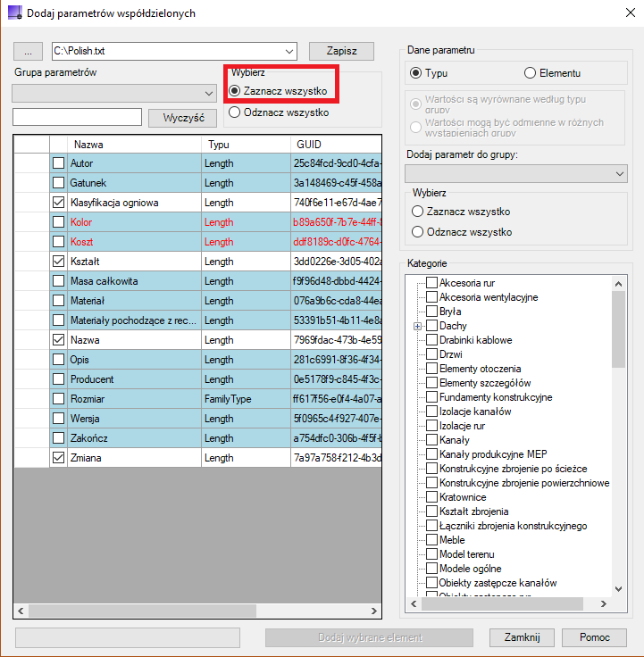Open the Dodaj parametr do grupy dropdown
The image size is (644, 657).
coord(516,173)
